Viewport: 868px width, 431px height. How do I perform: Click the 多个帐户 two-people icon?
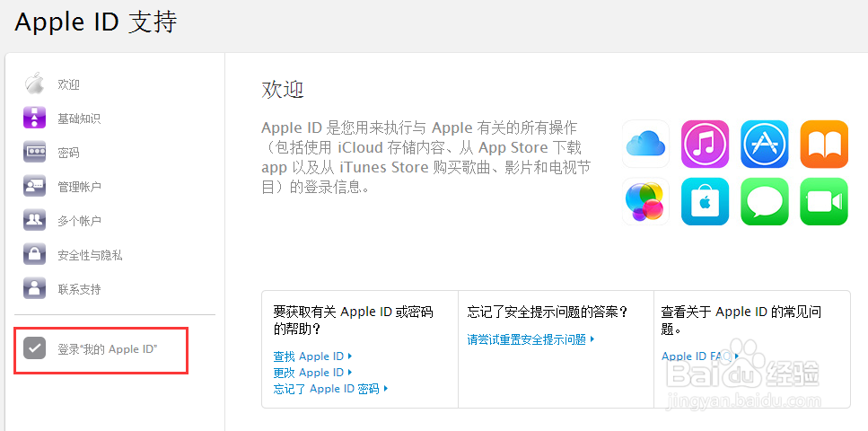point(34,220)
